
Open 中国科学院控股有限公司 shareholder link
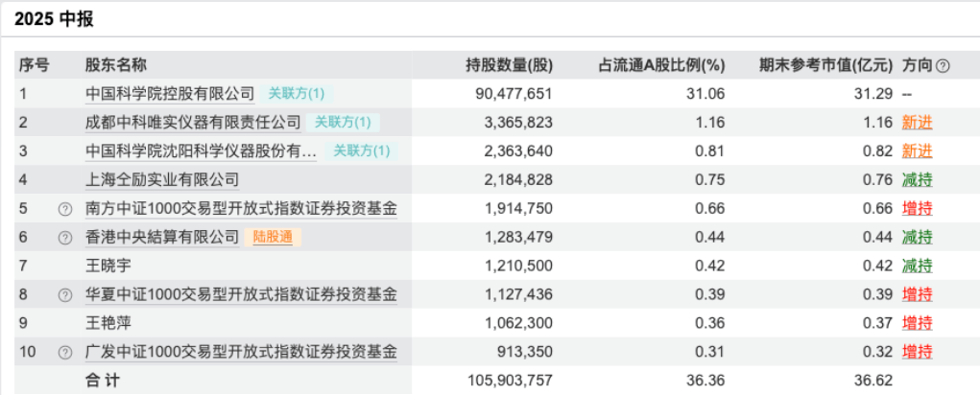point(170,94)
